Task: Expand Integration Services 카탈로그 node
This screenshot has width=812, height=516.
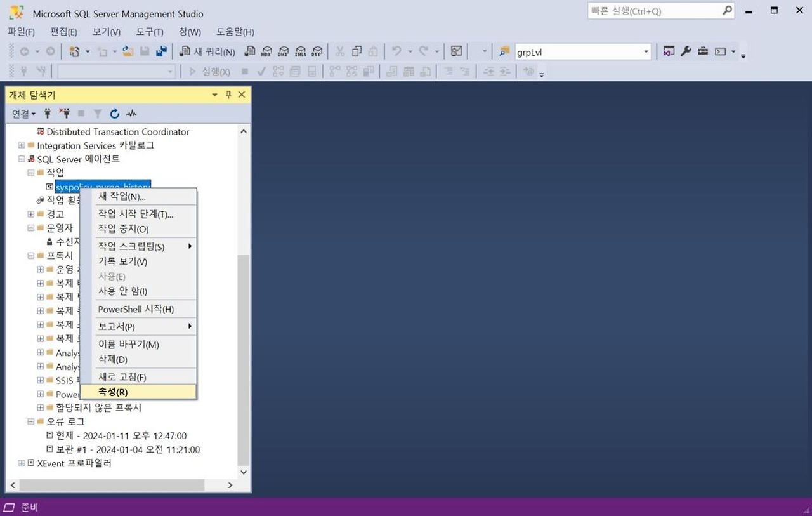Action: pos(22,145)
